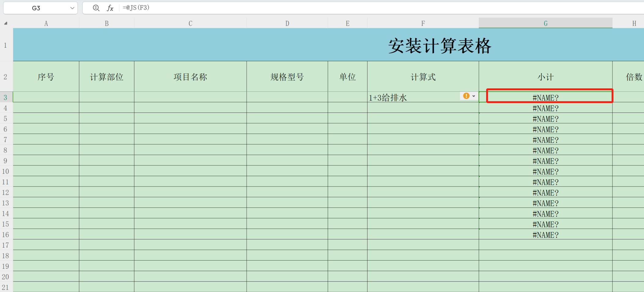This screenshot has width=644, height=292.
Task: Click the fx insert function icon
Action: click(110, 8)
